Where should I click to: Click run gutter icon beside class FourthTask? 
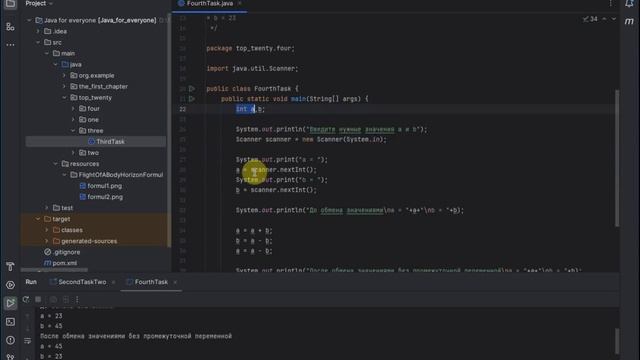(x=192, y=89)
